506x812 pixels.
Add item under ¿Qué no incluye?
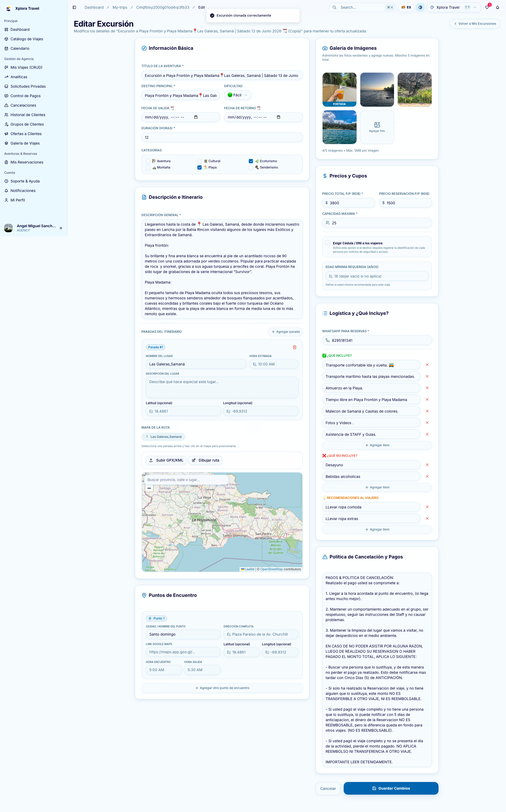pyautogui.click(x=377, y=487)
